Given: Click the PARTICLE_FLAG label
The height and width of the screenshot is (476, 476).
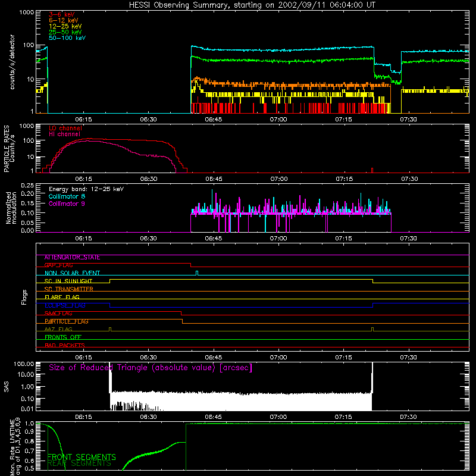Looking at the screenshot, I should point(67,321).
